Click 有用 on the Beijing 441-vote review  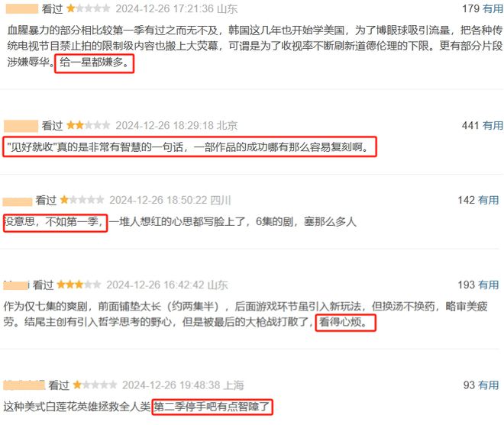pos(493,125)
